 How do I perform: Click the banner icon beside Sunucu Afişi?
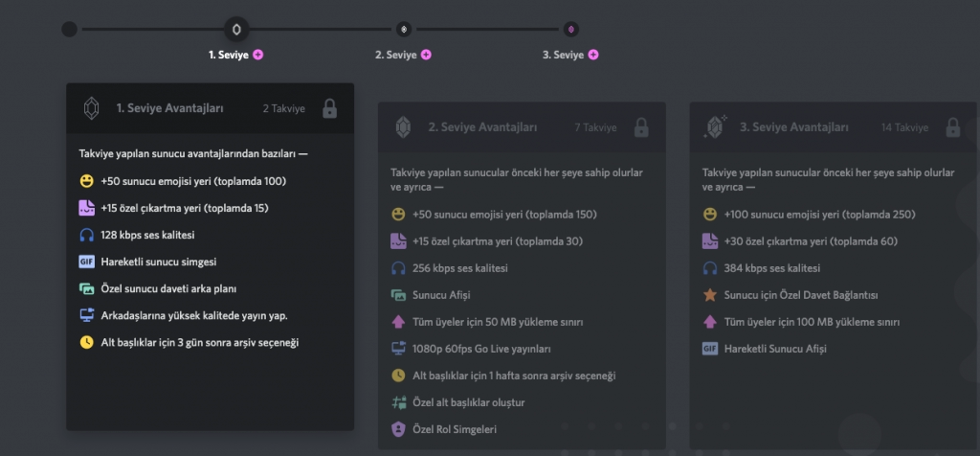coord(398,295)
